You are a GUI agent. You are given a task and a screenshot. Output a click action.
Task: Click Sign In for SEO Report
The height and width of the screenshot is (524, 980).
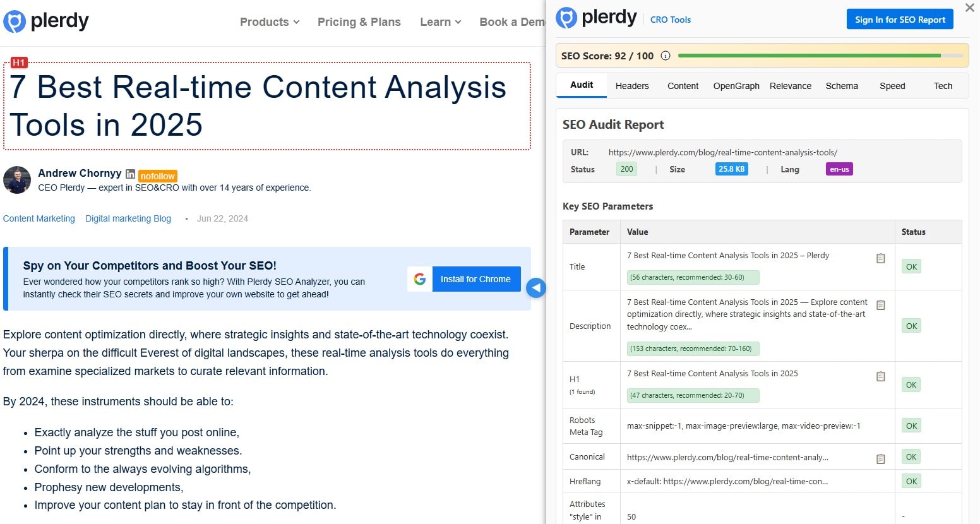(x=899, y=19)
